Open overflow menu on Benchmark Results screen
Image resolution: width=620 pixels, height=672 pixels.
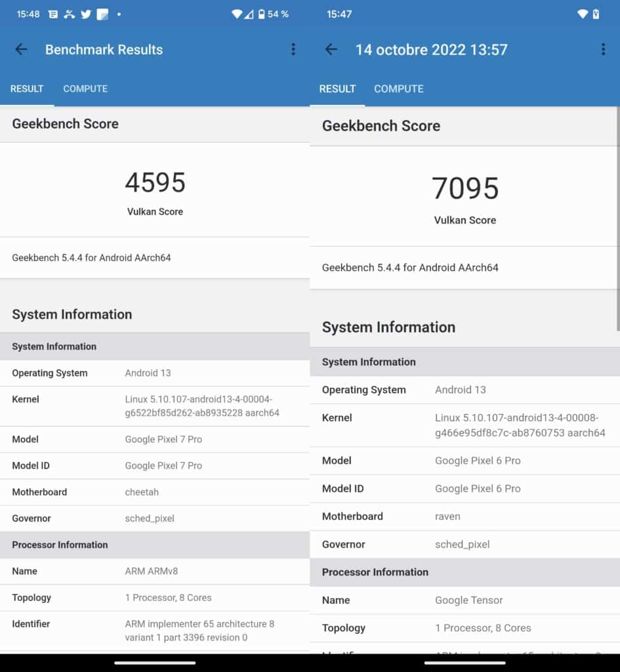(293, 50)
